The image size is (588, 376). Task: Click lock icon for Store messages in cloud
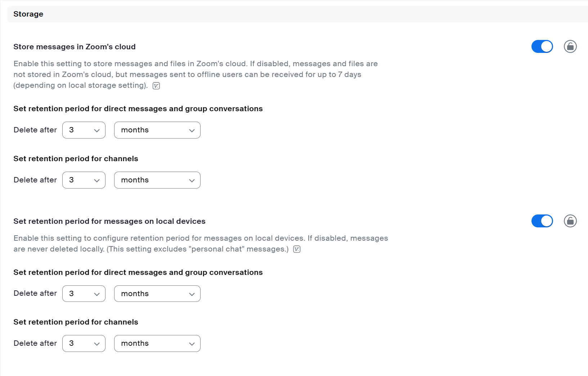coord(570,46)
